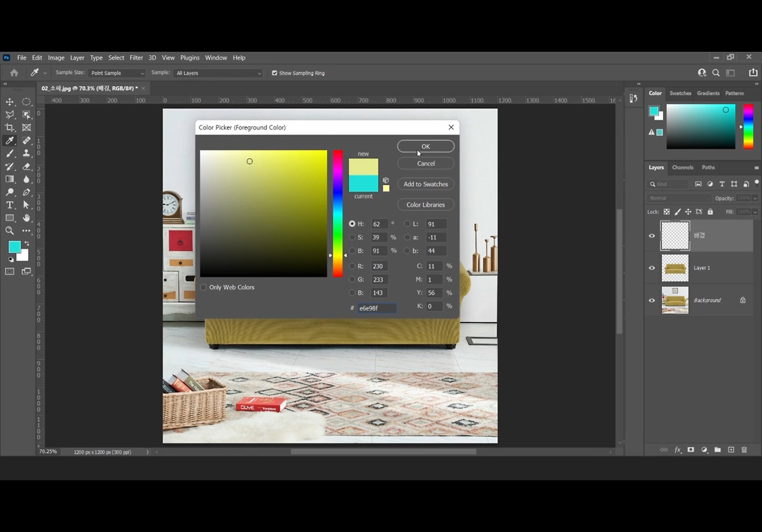762x532 pixels.
Task: Select the Eyedropper tool in the toolbox
Action: pos(10,140)
